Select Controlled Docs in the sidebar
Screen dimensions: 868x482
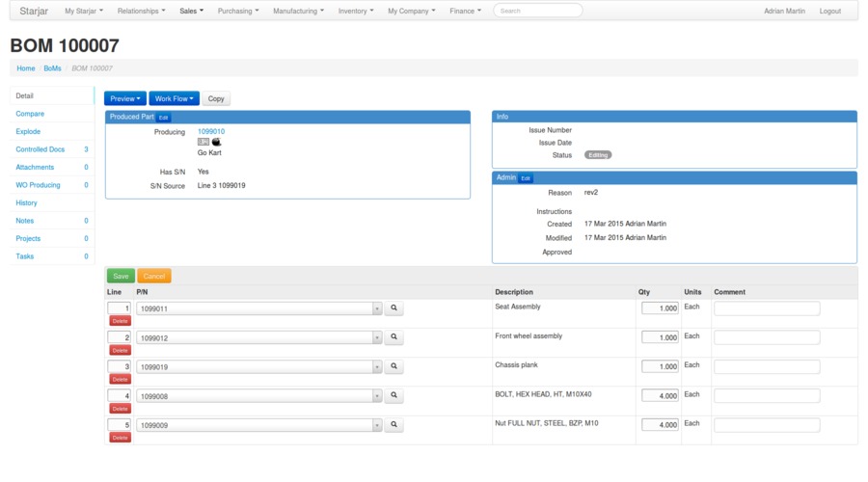click(x=41, y=149)
